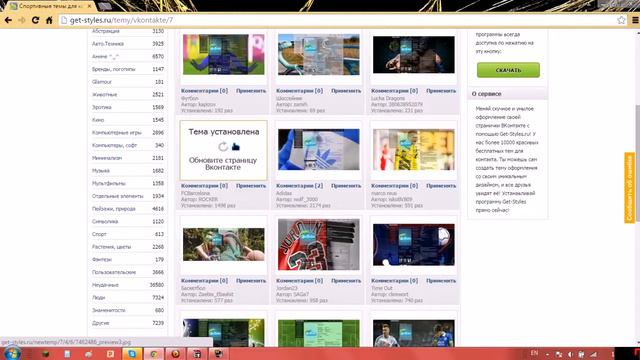Bookmark this page with the star icon
This screenshot has width=640, height=360.
click(621, 20)
